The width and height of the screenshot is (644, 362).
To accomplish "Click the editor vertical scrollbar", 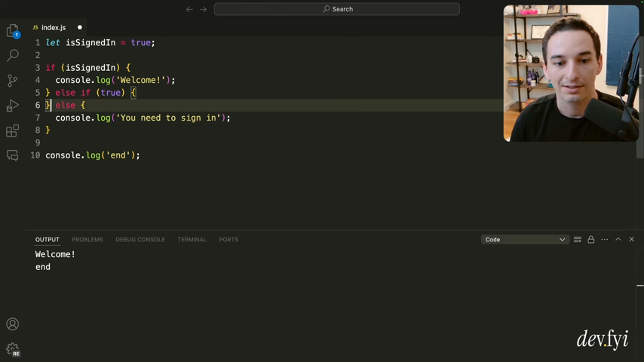I will point(640,97).
